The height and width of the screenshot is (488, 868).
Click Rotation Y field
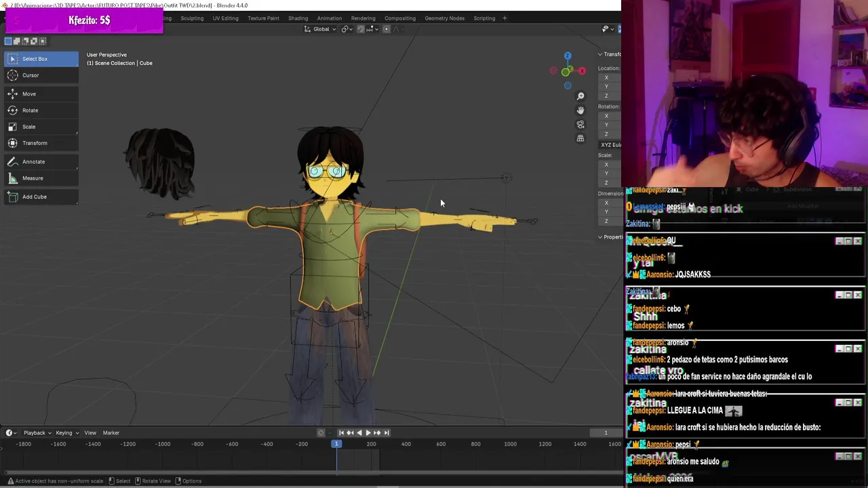(610, 125)
